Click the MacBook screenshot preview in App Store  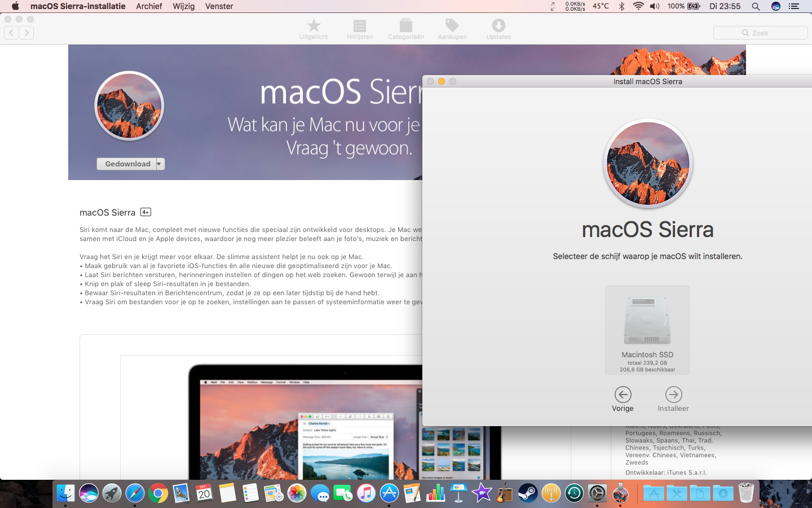(x=344, y=421)
